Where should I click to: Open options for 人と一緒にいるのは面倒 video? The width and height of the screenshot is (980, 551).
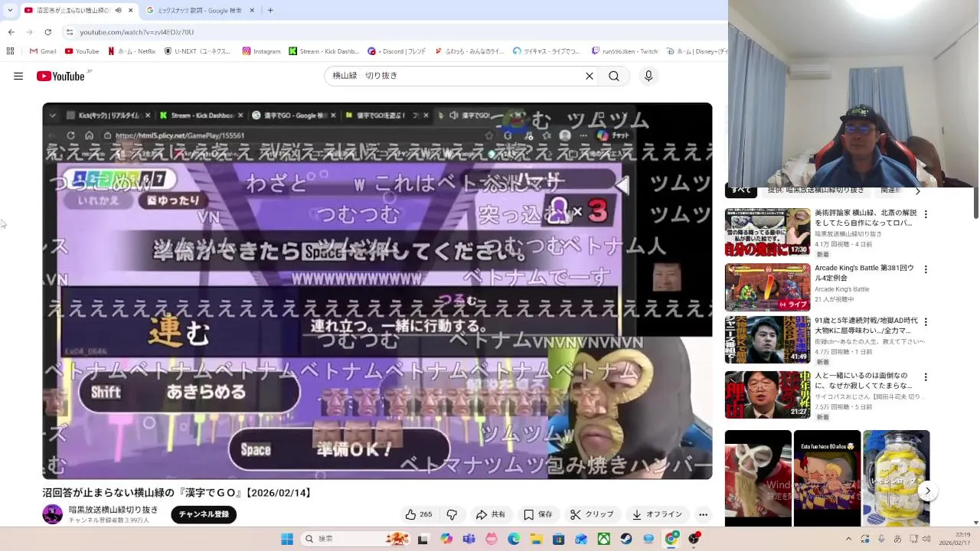coord(926,377)
